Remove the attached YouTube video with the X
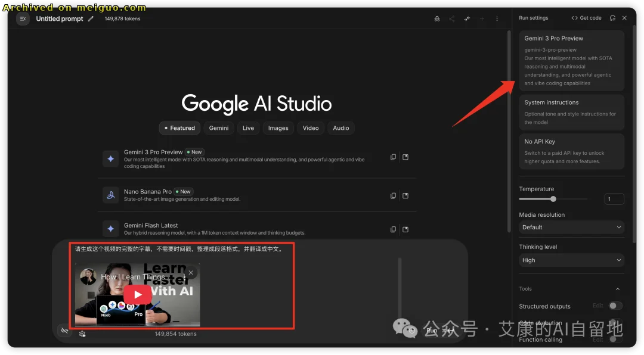 [x=191, y=273]
